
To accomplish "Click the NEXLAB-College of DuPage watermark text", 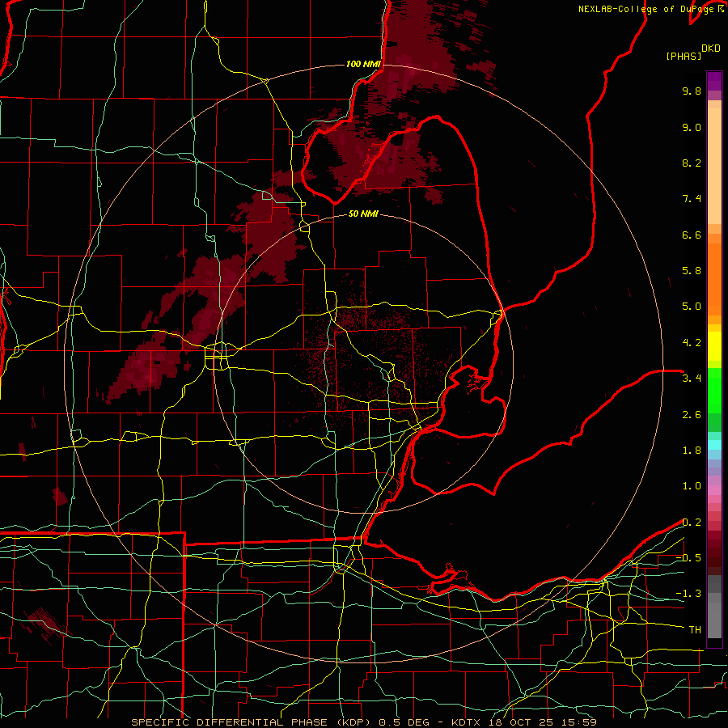I will click(650, 9).
